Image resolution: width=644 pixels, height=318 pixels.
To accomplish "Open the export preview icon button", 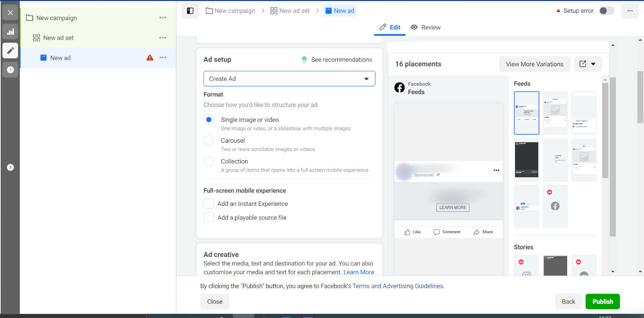I will (x=583, y=64).
